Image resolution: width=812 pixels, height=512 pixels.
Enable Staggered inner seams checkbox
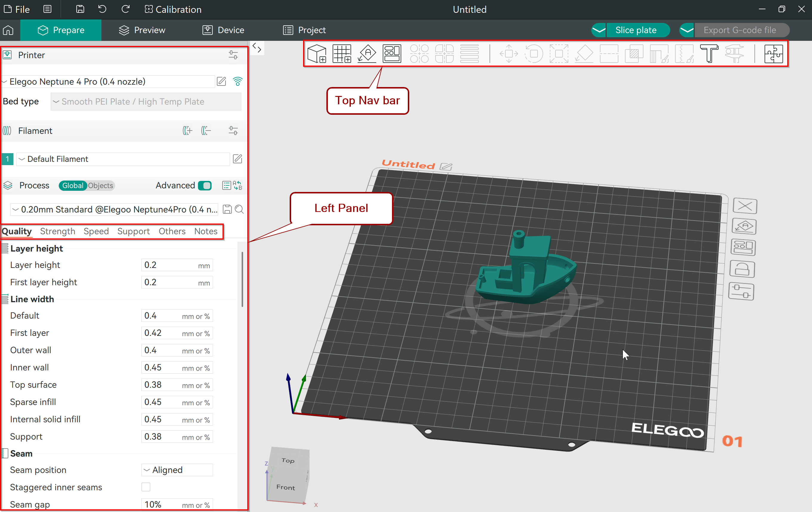tap(146, 487)
